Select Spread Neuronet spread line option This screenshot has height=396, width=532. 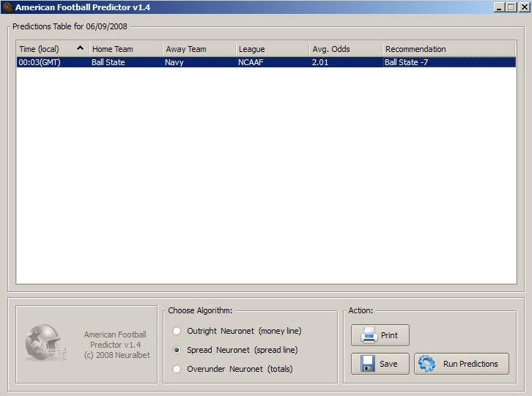(x=177, y=350)
